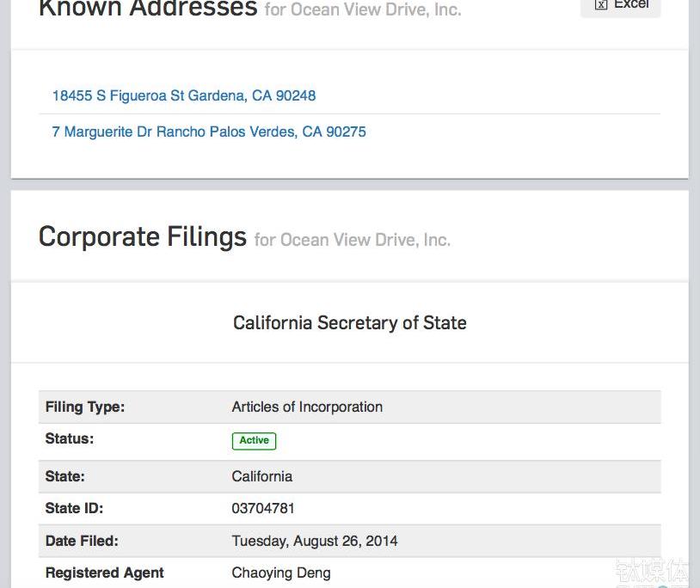This screenshot has width=700, height=588.
Task: Click the Chaoying Deng agent name
Action: click(281, 573)
